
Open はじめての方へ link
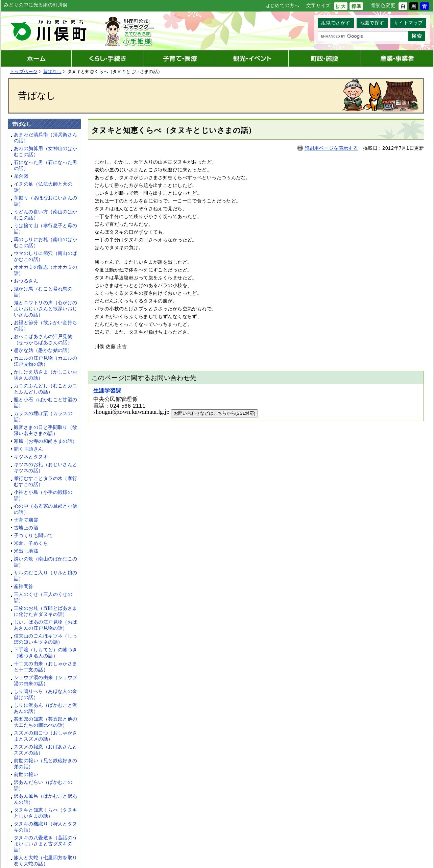coord(282,6)
